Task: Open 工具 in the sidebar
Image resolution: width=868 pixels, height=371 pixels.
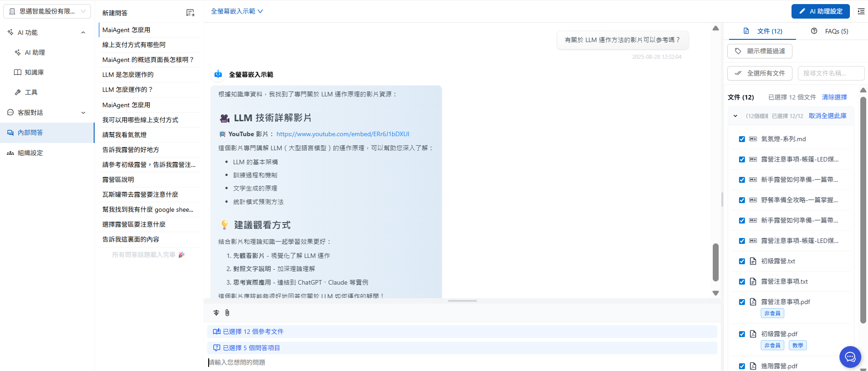Action: point(31,92)
